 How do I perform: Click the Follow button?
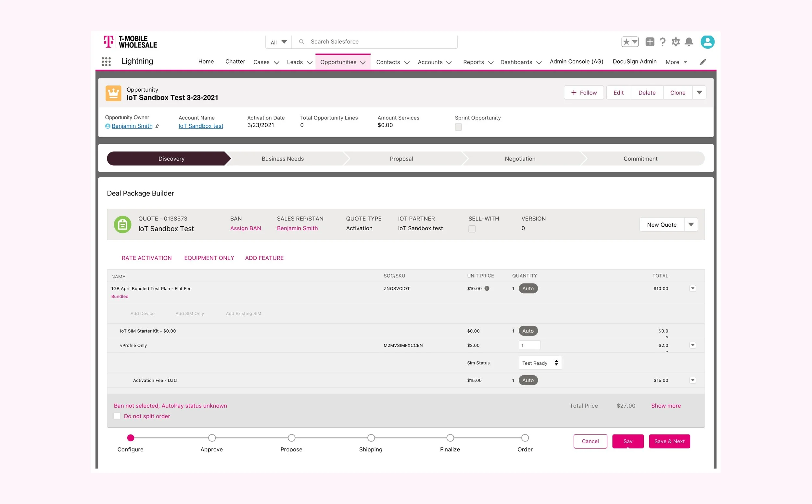584,93
